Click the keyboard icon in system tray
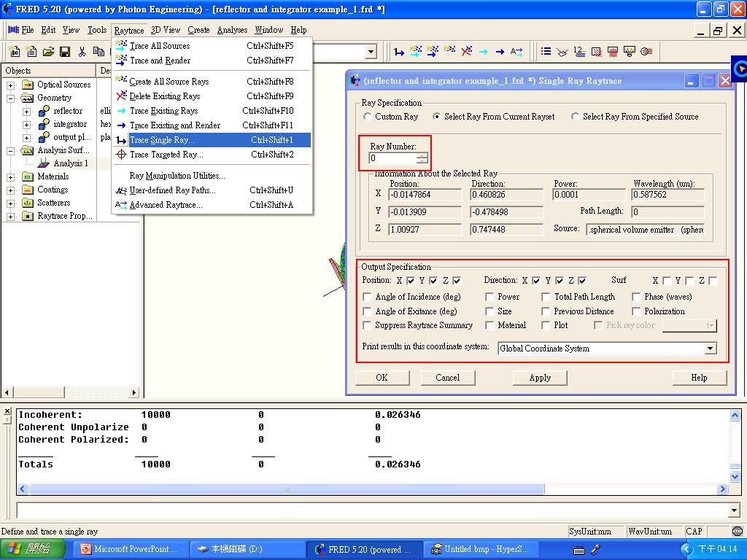The width and height of the screenshot is (747, 560). [579, 550]
